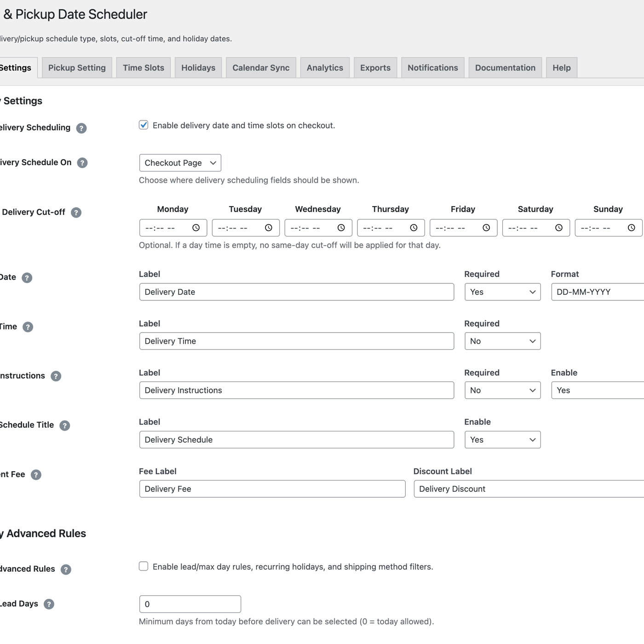This screenshot has height=644, width=644.
Task: Switch to Holidays tab
Action: point(198,68)
